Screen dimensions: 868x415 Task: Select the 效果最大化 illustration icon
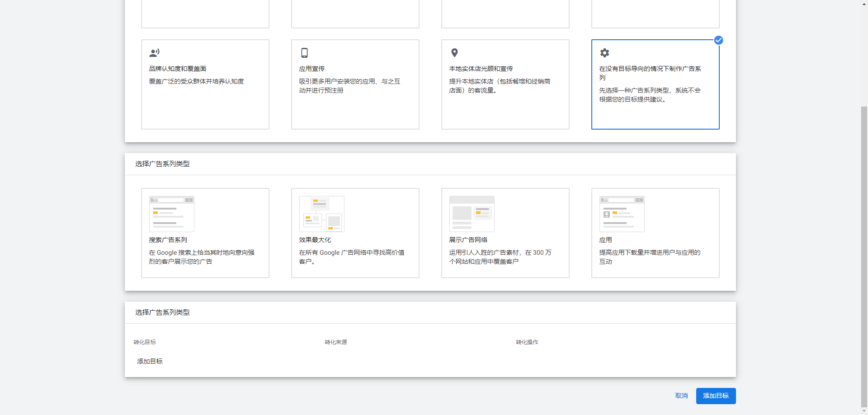[321, 214]
